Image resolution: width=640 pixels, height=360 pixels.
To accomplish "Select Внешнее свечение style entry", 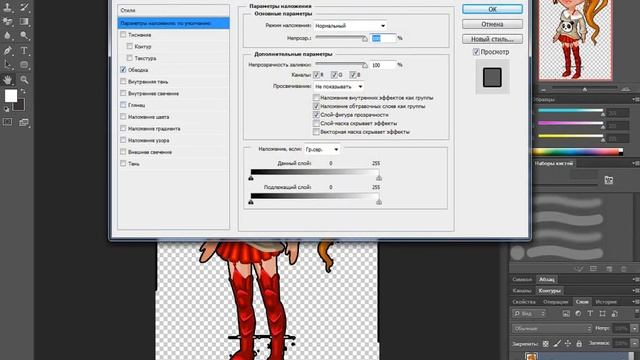I will (150, 152).
